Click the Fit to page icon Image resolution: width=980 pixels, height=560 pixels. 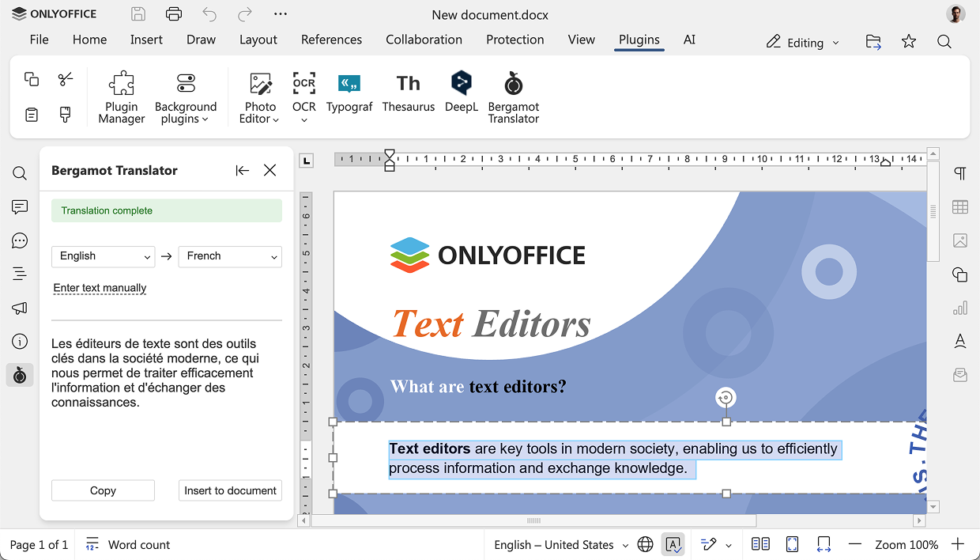tap(792, 544)
